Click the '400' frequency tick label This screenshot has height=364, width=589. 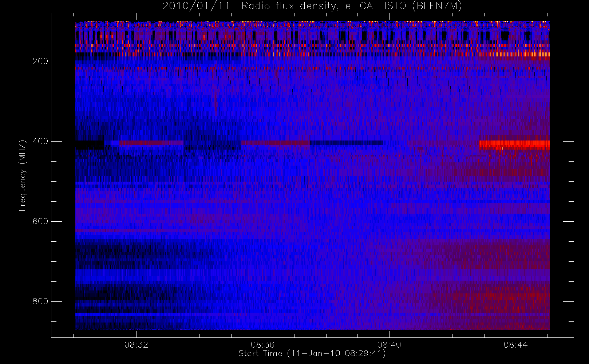point(40,141)
